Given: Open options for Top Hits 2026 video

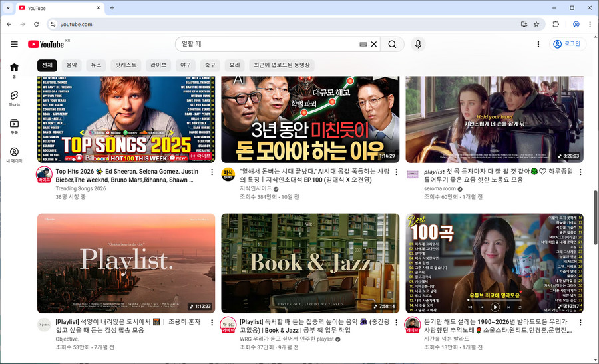Looking at the screenshot, I should (x=212, y=172).
